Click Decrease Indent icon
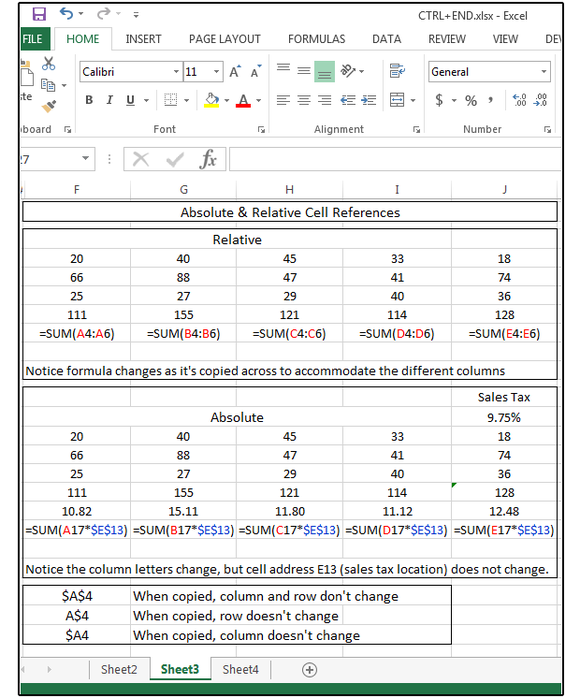This screenshot has height=698, width=580. [x=348, y=100]
